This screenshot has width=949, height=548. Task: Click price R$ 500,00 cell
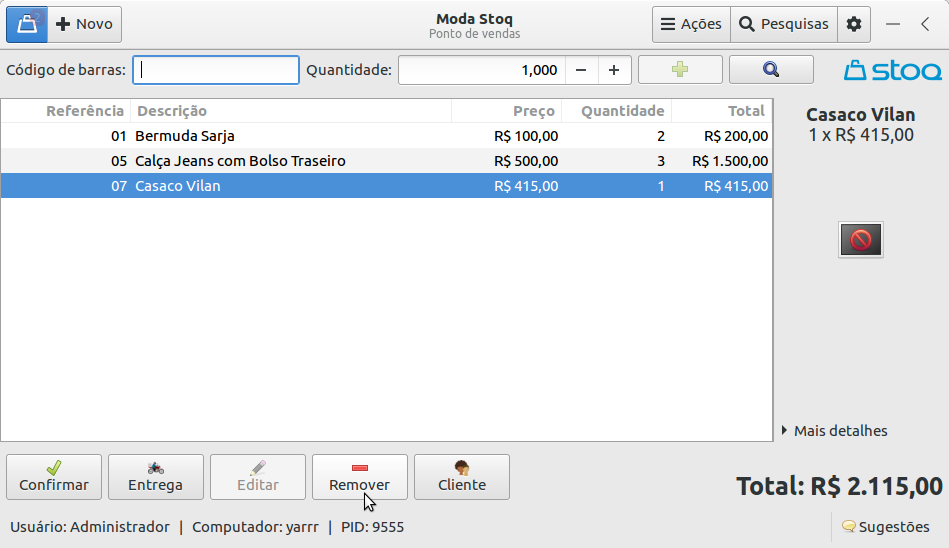point(526,161)
